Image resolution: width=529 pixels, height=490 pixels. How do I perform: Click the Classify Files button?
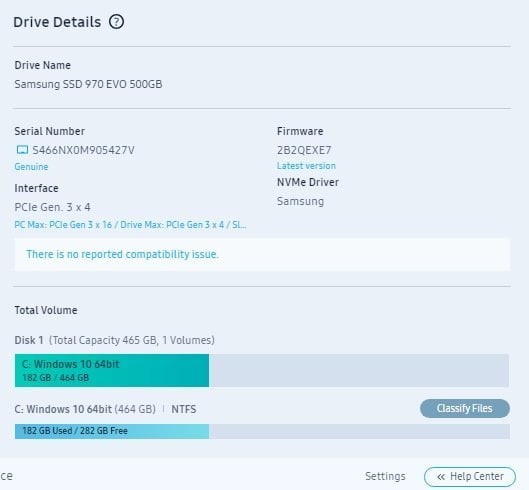click(x=465, y=408)
